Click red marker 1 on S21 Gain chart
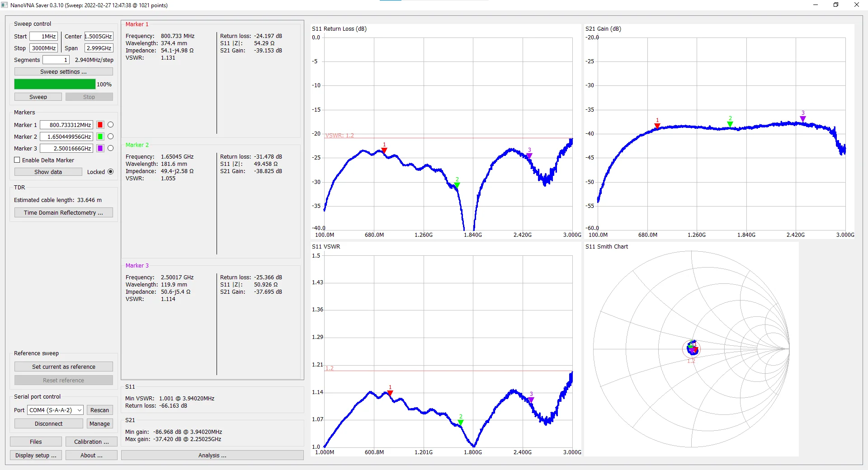This screenshot has width=868, height=470. [657, 126]
